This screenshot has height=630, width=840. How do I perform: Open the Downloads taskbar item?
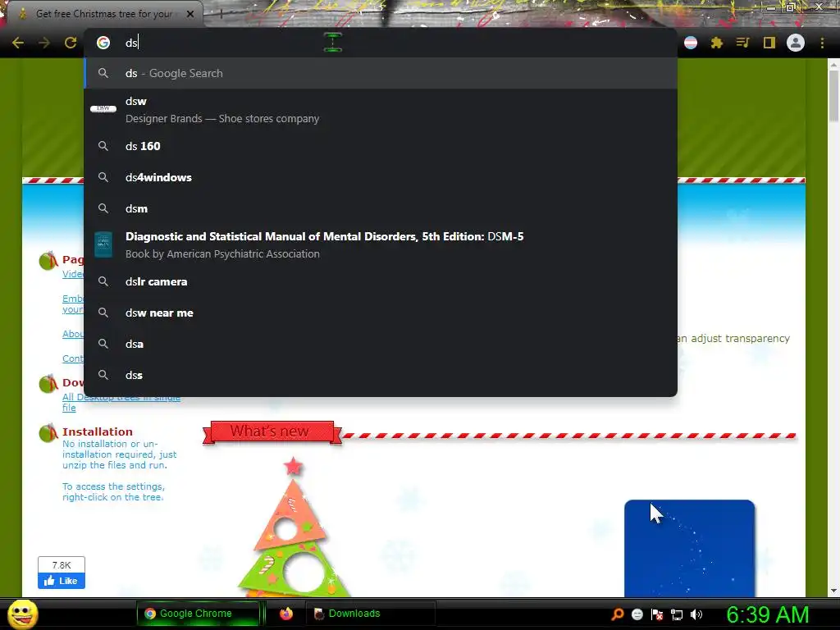point(371,614)
